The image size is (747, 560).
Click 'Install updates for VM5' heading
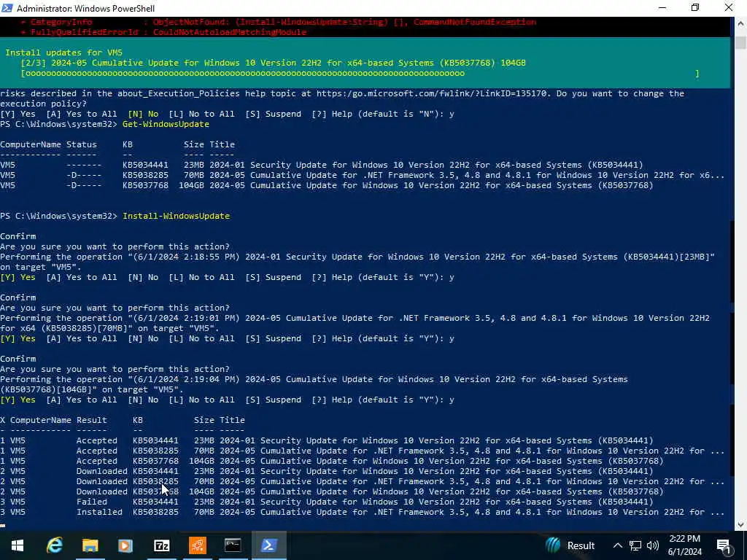click(64, 52)
